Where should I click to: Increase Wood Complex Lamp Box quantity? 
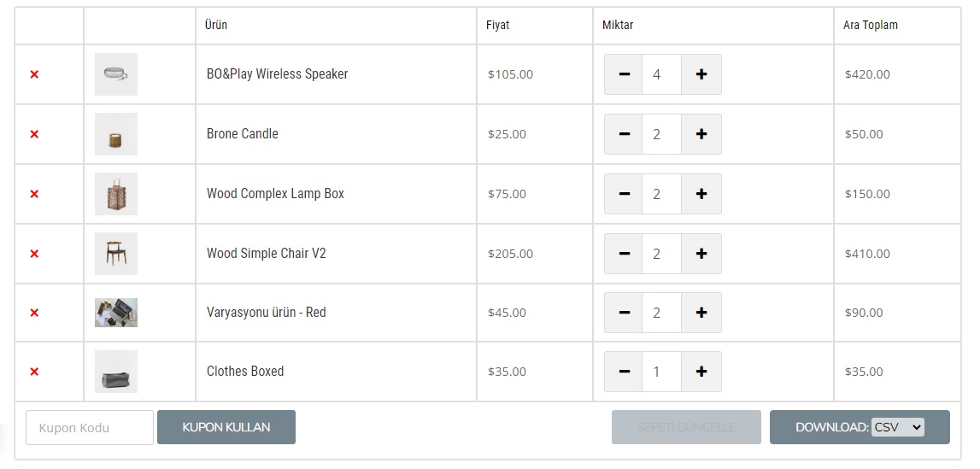tap(701, 194)
